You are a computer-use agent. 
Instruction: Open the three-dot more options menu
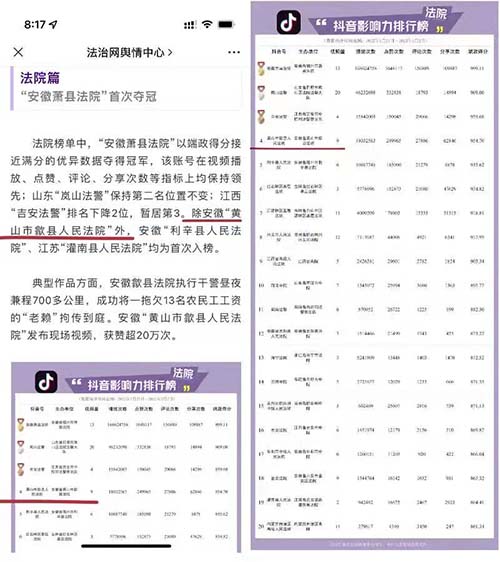click(x=234, y=52)
